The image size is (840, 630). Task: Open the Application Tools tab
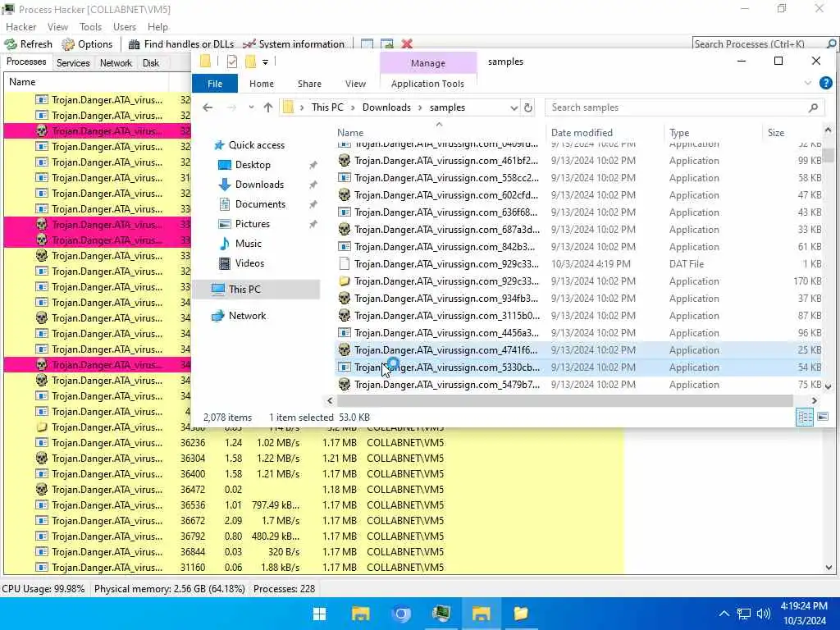point(427,84)
